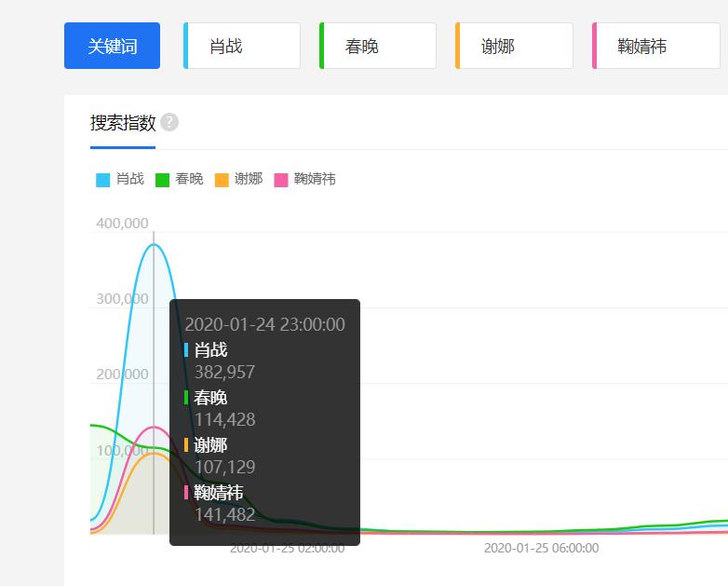Click the 2020-01-25 02:00:00 axis label
This screenshot has width=728, height=586.
(288, 549)
